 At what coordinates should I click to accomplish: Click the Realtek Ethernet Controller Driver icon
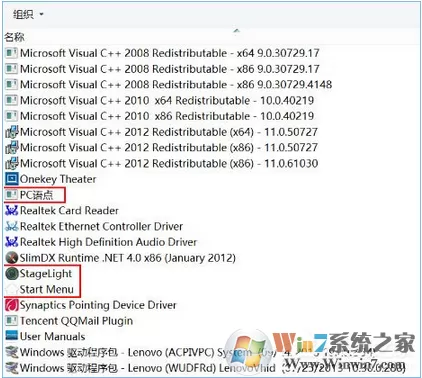pos(11,226)
